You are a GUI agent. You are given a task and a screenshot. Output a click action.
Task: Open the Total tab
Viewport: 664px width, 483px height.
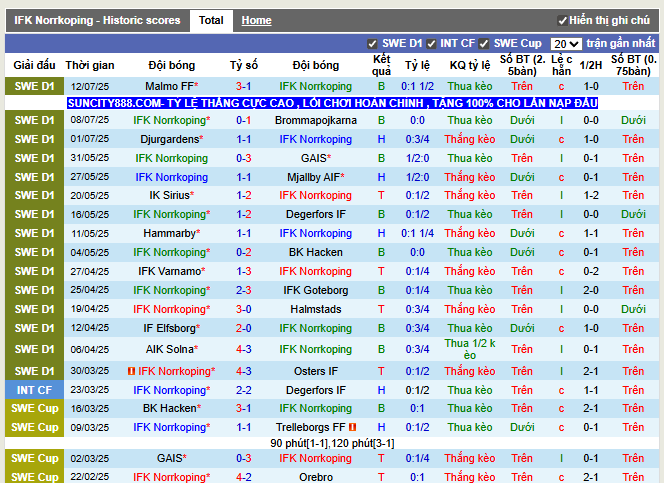(x=211, y=20)
